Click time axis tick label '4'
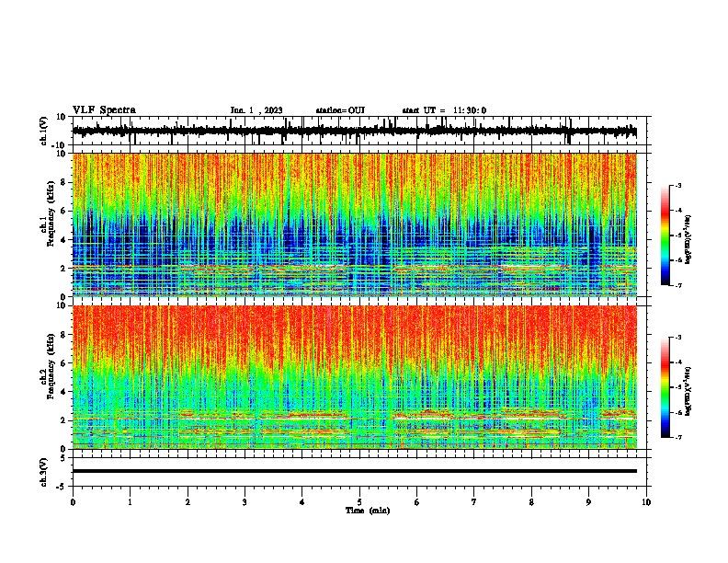This screenshot has width=728, height=563. (x=302, y=502)
